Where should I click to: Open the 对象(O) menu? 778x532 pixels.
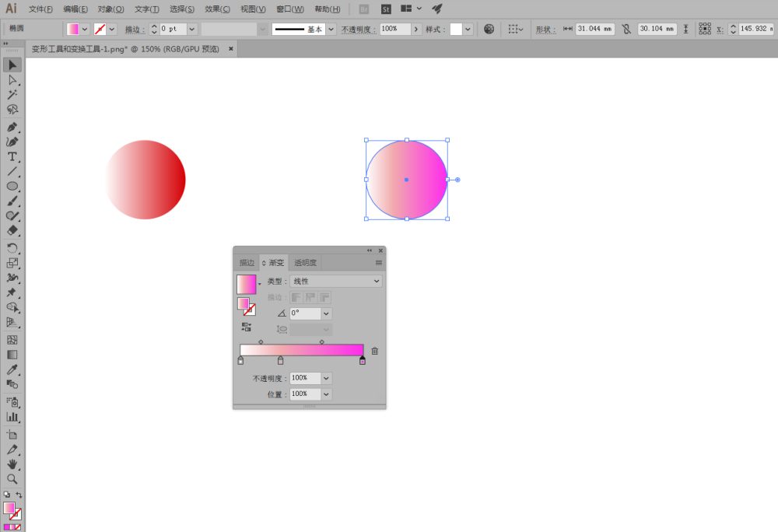point(110,9)
